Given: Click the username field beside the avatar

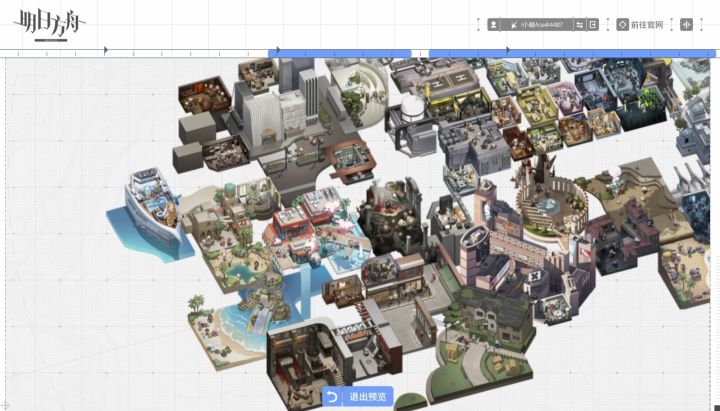Looking at the screenshot, I should [537, 25].
